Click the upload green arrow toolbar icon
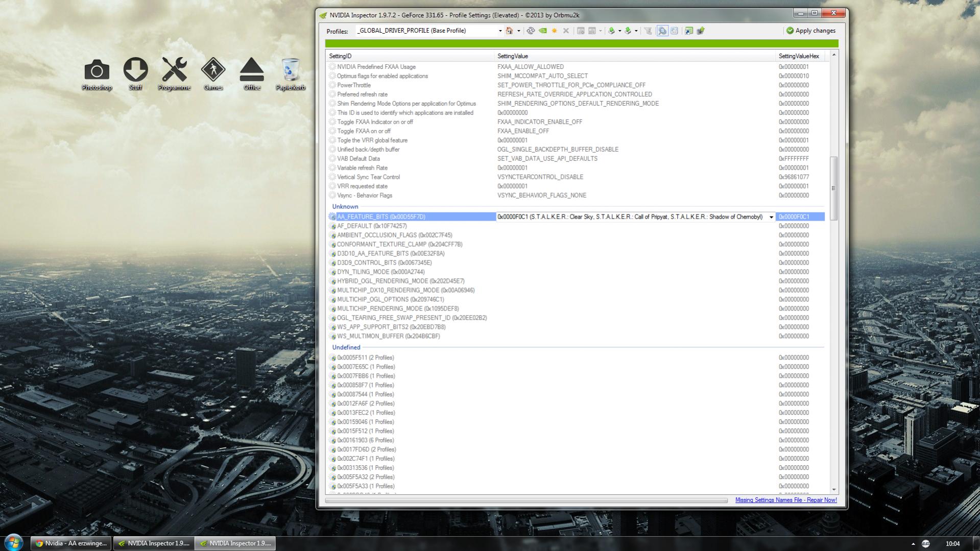The image size is (980, 551). point(701,31)
